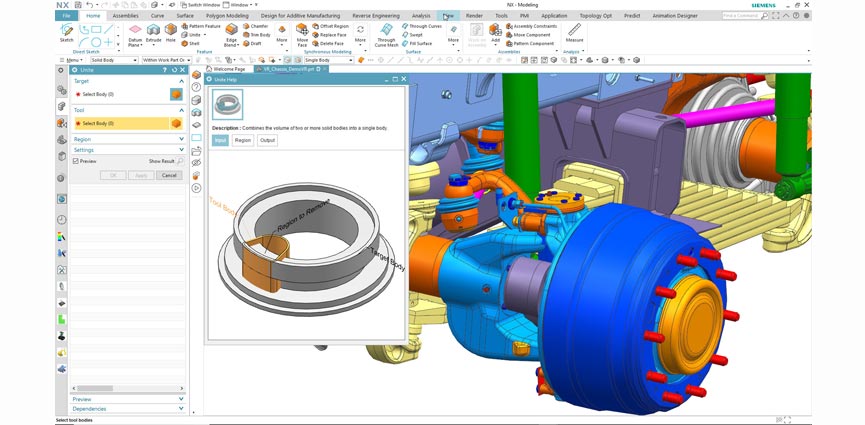Select the Output option in Unite Help

(x=267, y=141)
